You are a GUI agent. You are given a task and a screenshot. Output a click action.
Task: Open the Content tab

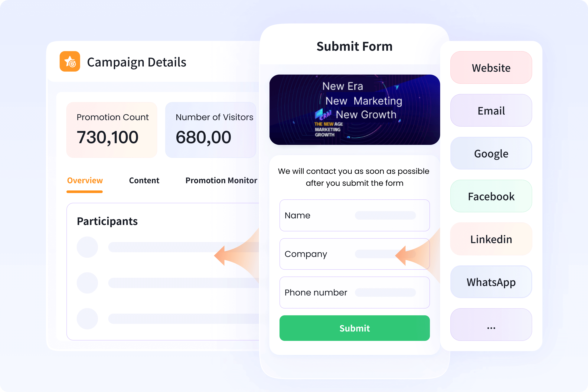click(144, 180)
